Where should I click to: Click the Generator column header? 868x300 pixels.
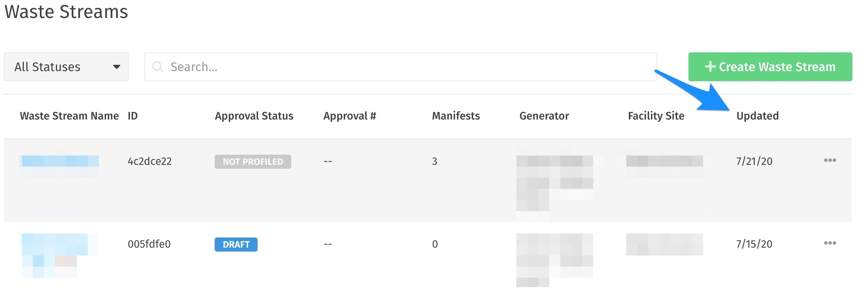544,116
